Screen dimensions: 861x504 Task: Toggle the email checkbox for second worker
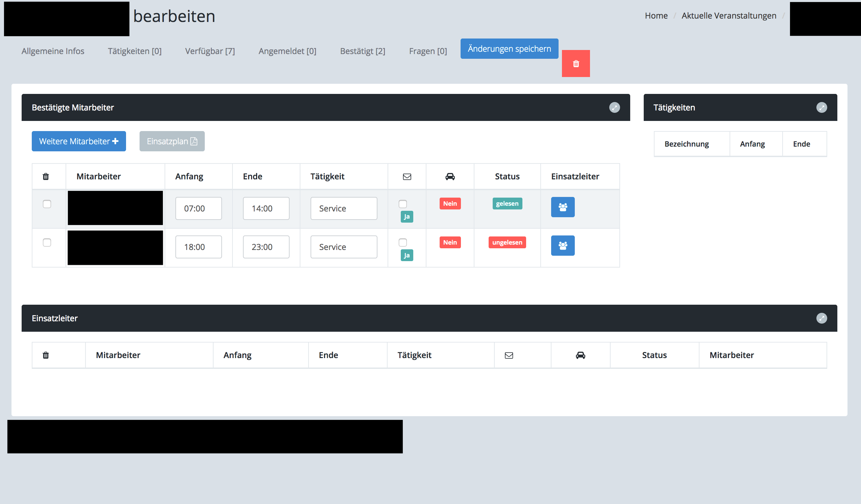(403, 242)
